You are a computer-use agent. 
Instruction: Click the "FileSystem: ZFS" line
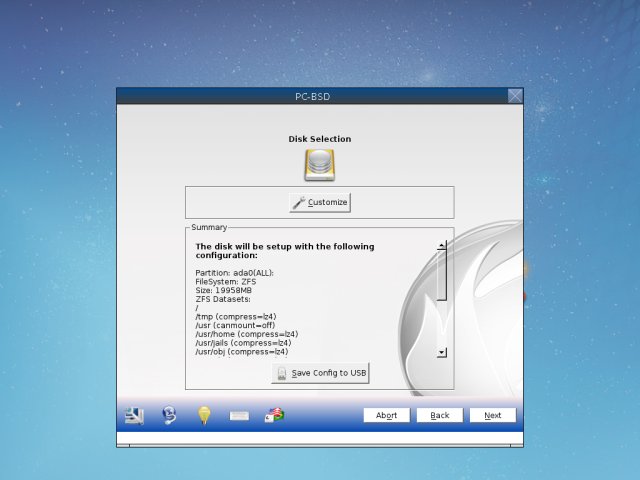click(226, 282)
